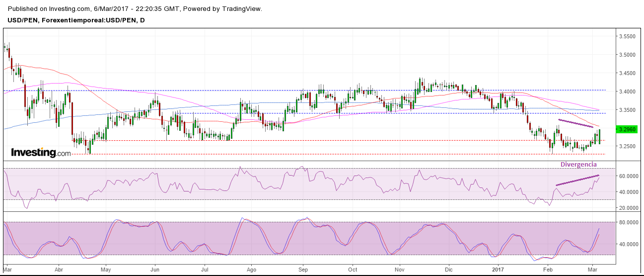Screen dimensions: 644x276
Task: Select the Feb label on time axis
Action: coord(548,270)
